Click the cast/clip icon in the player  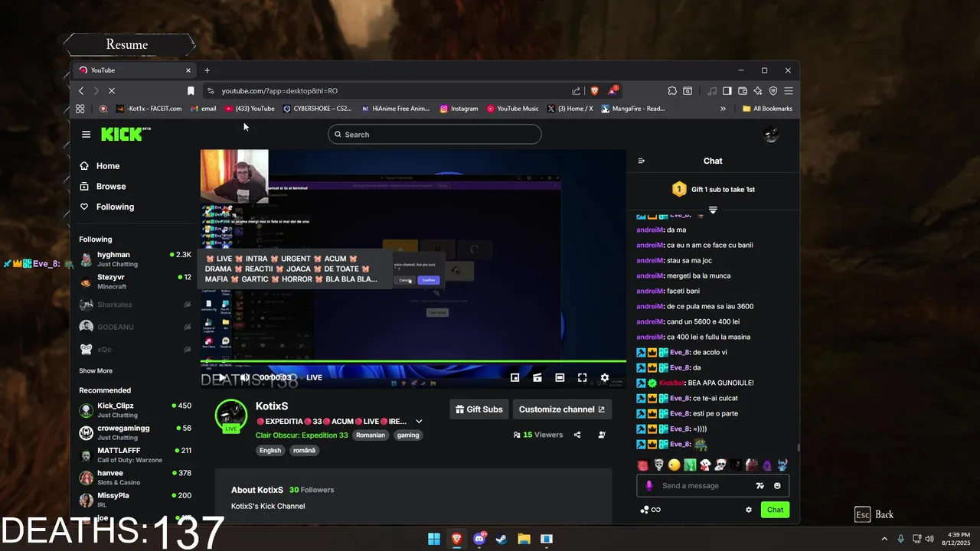pos(537,377)
